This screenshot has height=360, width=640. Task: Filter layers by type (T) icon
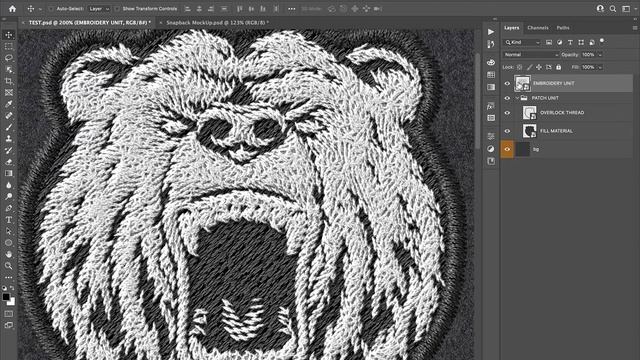(570, 42)
